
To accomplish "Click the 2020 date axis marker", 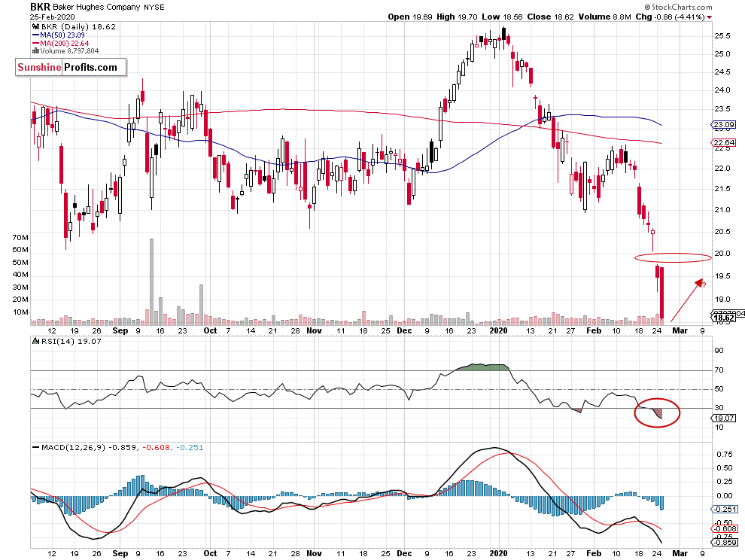I will click(499, 330).
